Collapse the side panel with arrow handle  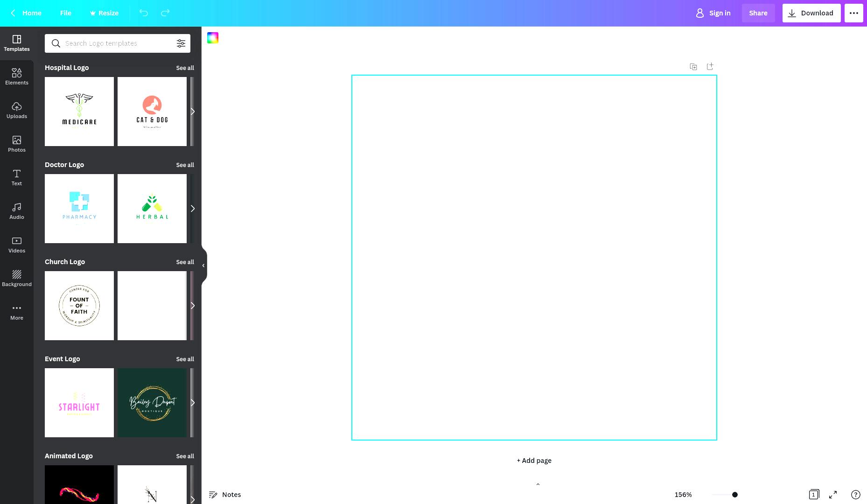(204, 266)
